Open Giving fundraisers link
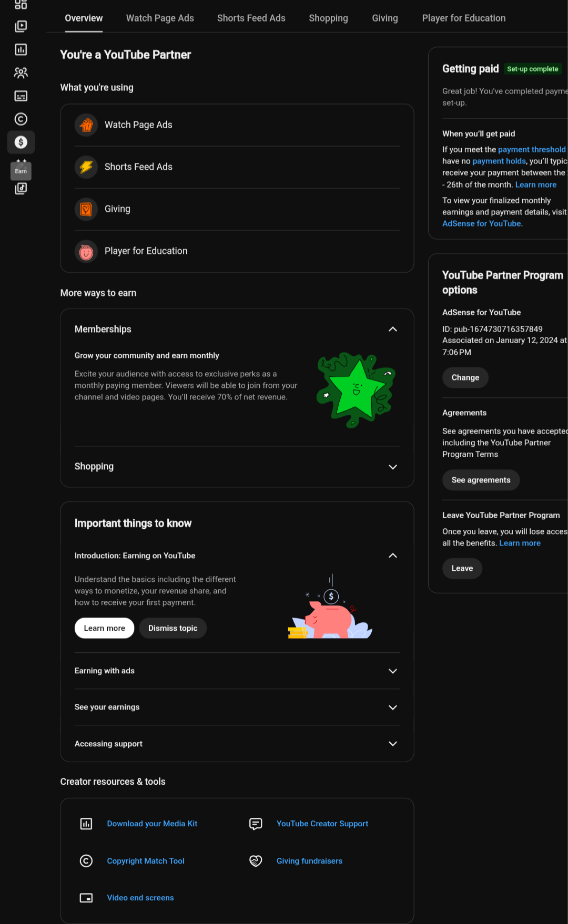Screen dimensions: 568x924 (309, 861)
